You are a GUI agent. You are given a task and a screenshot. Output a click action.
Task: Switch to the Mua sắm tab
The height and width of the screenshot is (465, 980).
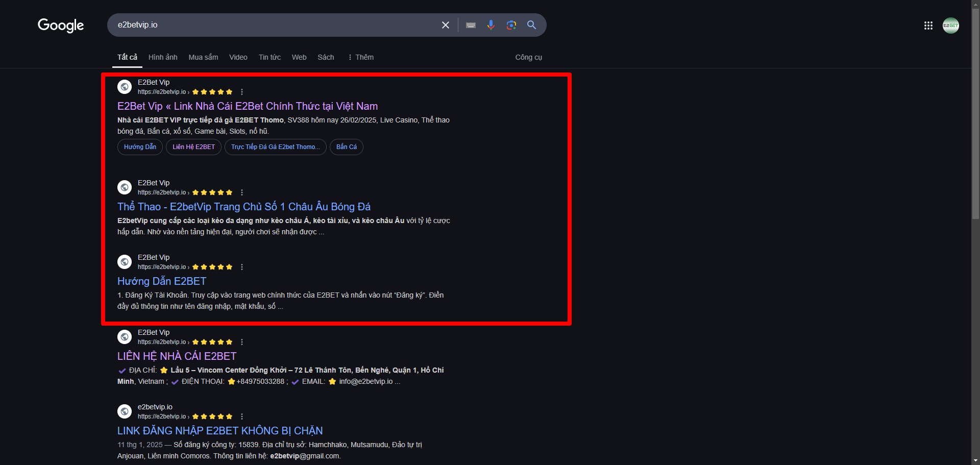(203, 57)
